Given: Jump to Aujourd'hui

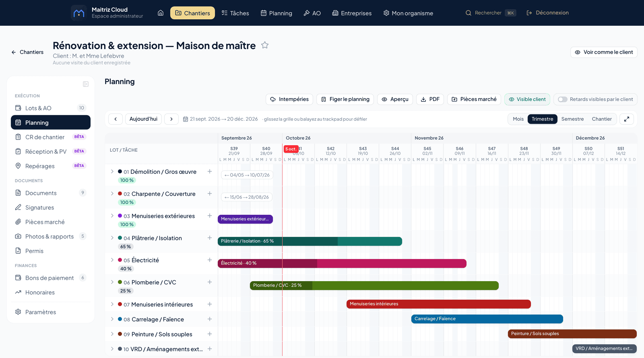Looking at the screenshot, I should click(x=144, y=119).
